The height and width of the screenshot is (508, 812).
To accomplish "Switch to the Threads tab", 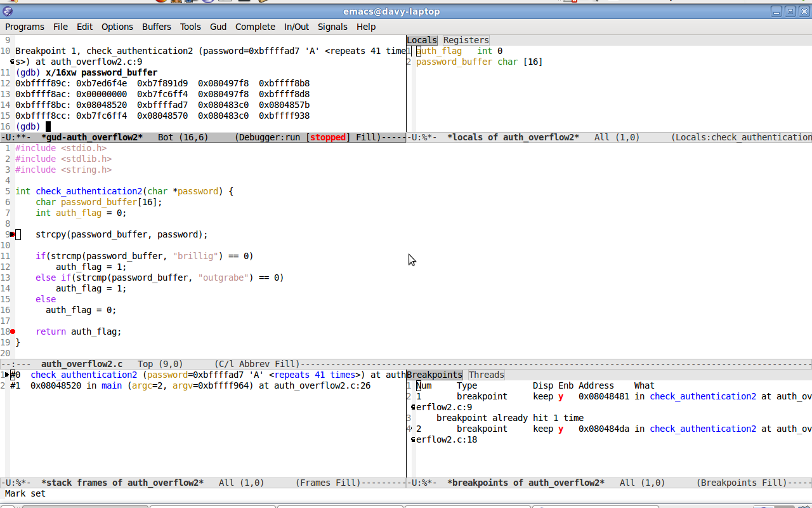I will pos(487,375).
